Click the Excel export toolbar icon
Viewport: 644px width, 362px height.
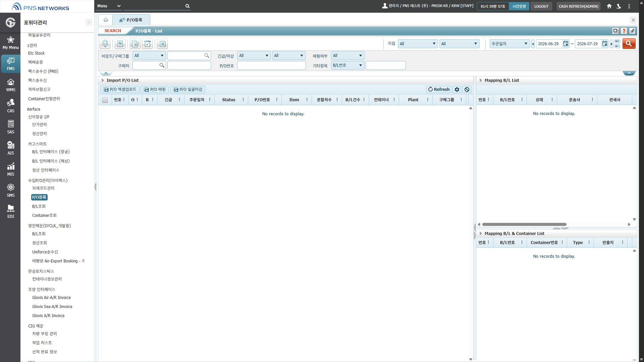coord(162,44)
